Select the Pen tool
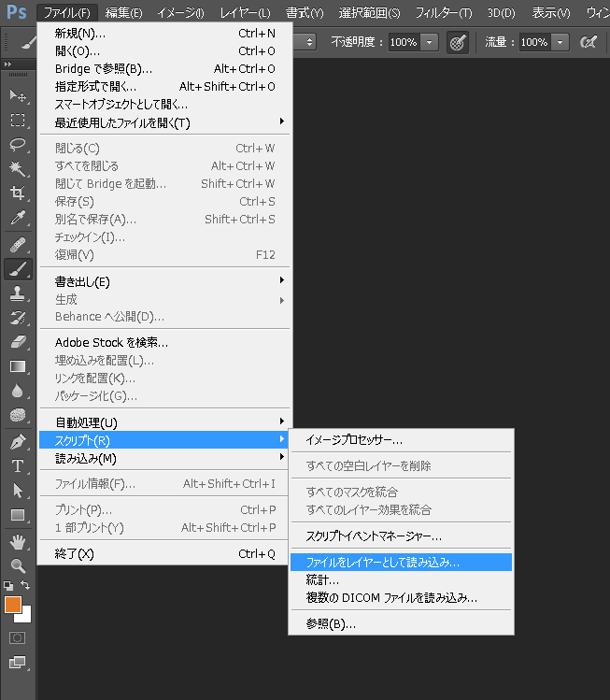 coord(18,442)
